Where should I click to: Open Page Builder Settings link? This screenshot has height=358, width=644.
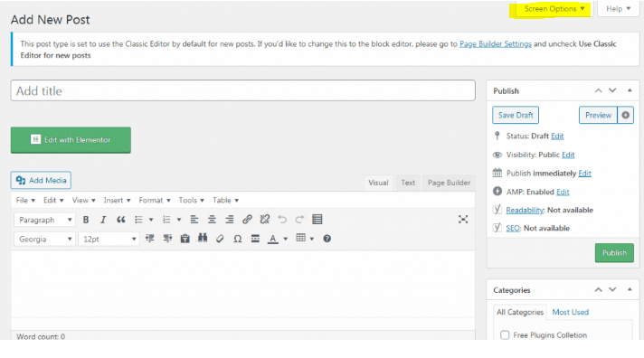click(x=496, y=44)
